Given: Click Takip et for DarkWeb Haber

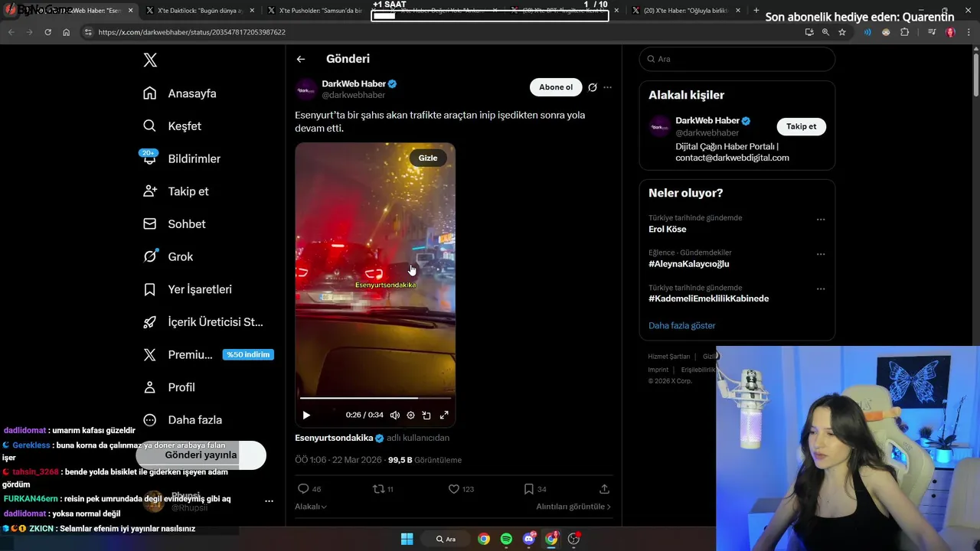Looking at the screenshot, I should (801, 126).
